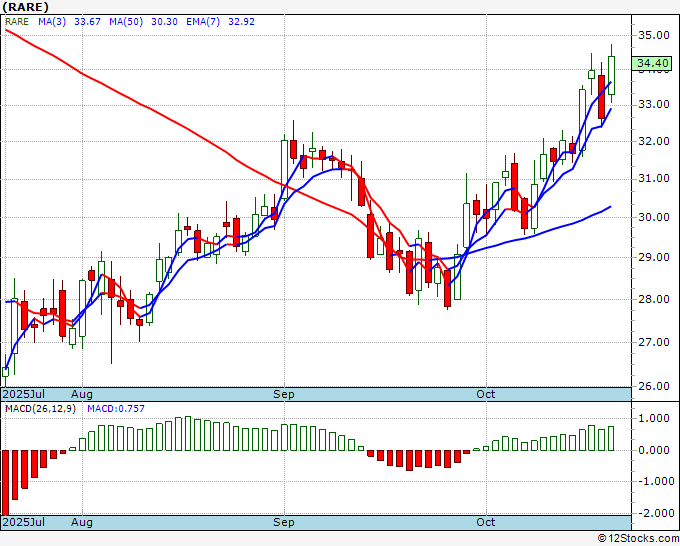Click Oct on the MACD date axis
This screenshot has width=680, height=546.
486,522
